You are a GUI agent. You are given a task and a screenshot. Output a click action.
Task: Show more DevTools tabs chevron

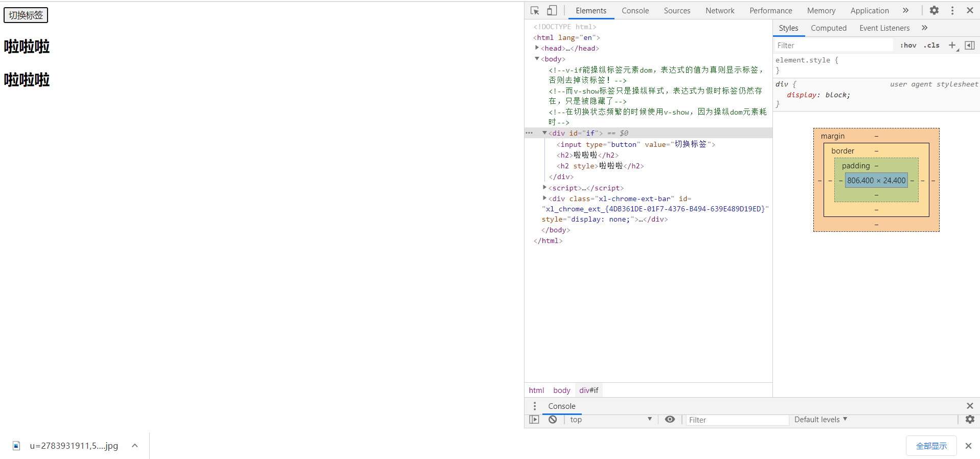[905, 10]
